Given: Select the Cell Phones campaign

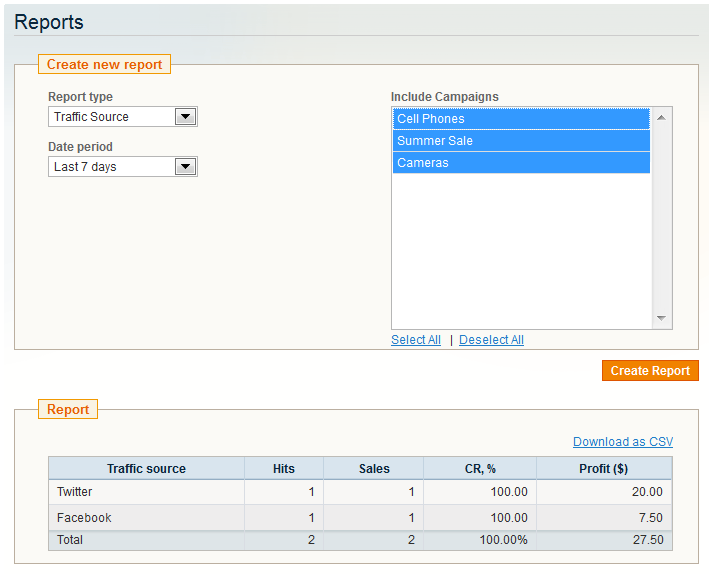Looking at the screenshot, I should point(521,119).
